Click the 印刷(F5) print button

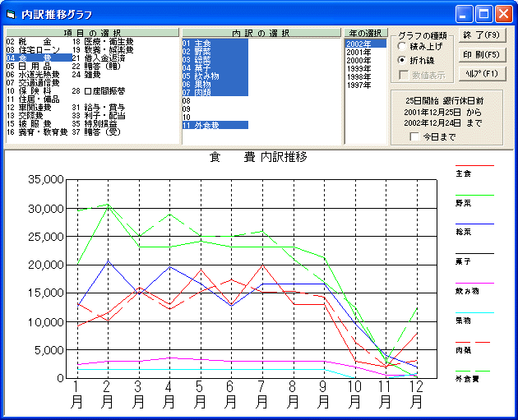(x=481, y=54)
